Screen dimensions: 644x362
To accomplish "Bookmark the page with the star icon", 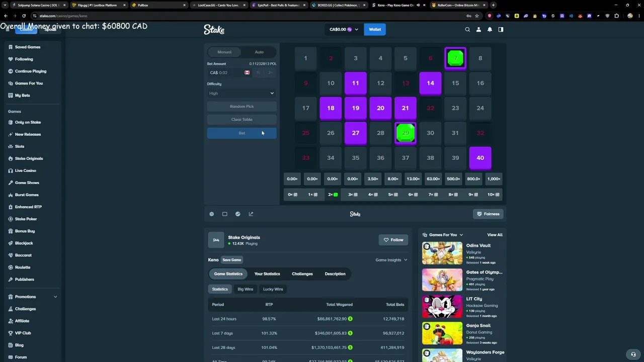I will click(x=476, y=16).
